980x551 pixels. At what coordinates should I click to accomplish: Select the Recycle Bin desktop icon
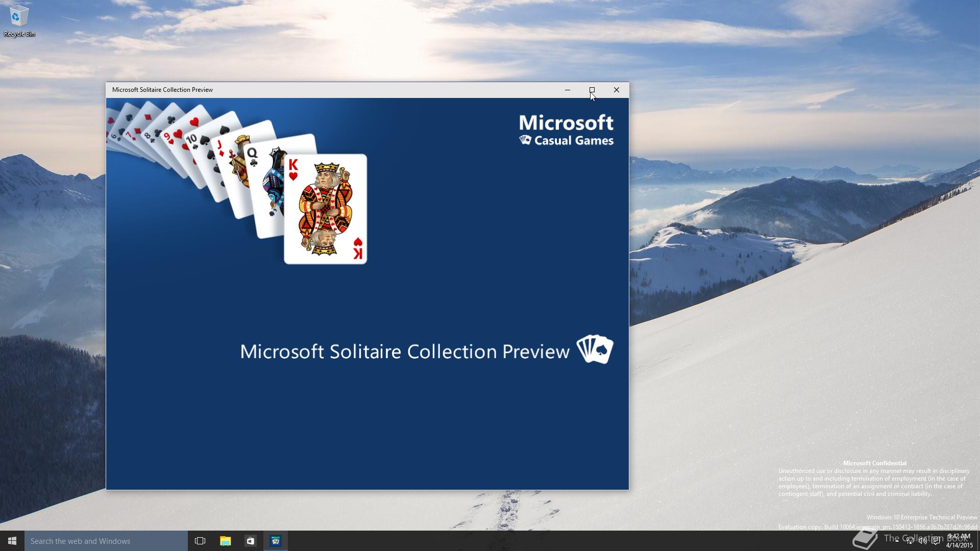click(x=19, y=21)
